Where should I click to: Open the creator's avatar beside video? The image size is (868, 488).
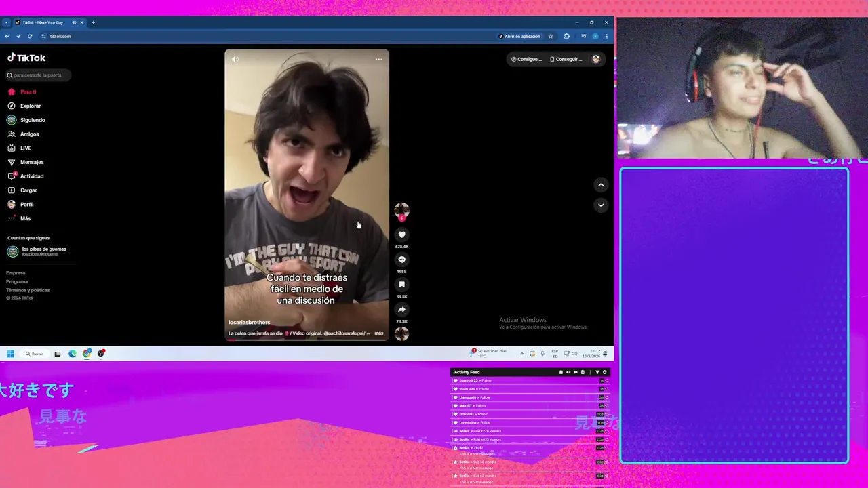[x=401, y=209]
